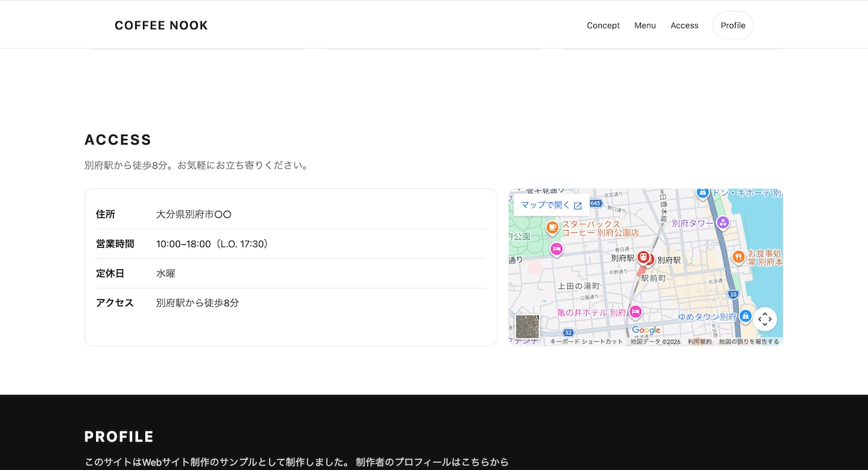Viewport: 868px width, 470px height.
Task: Click the 定休日 row label
Action: (110, 273)
